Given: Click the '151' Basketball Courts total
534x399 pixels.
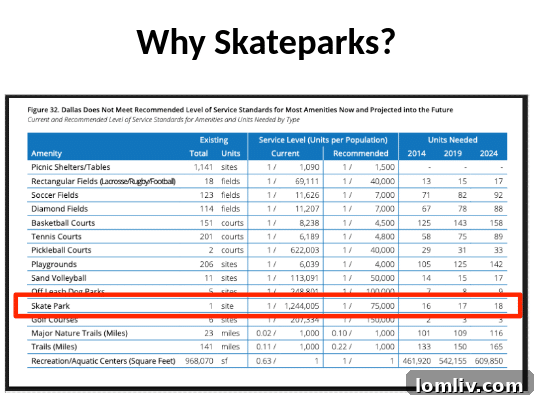Looking at the screenshot, I should (206, 223).
